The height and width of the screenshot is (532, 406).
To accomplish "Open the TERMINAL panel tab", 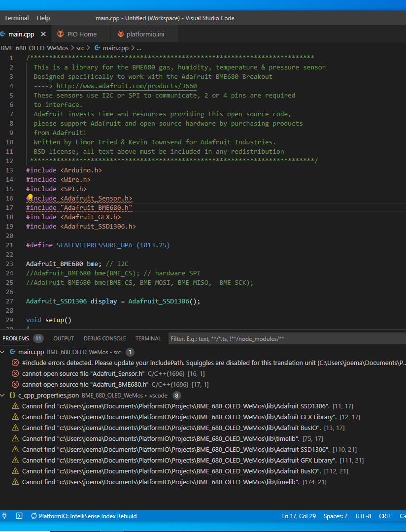I will 148,338.
